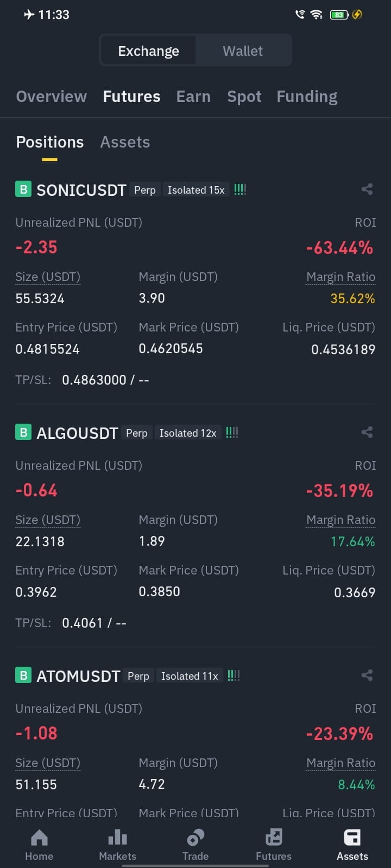Open Home from the bottom navigation
This screenshot has height=868, width=391.
point(39,845)
